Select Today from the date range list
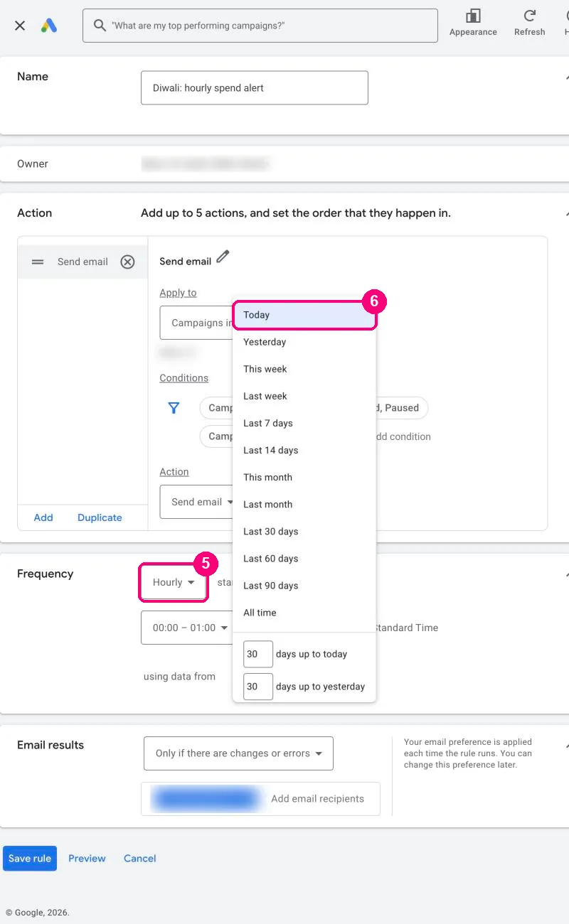The height and width of the screenshot is (924, 569). (x=304, y=315)
